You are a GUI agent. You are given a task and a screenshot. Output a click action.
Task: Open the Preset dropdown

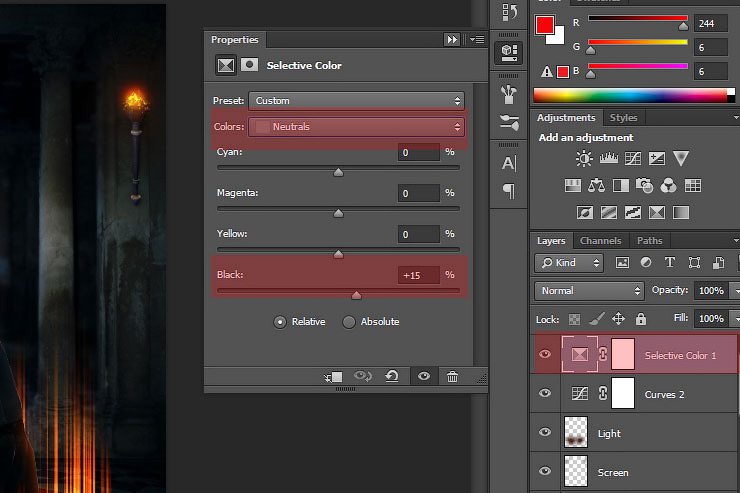(357, 101)
